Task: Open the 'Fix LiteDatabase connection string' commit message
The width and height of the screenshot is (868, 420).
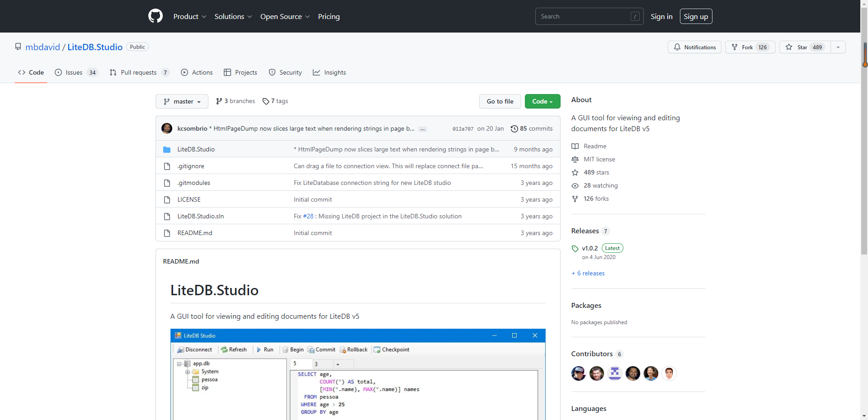Action: 373,183
